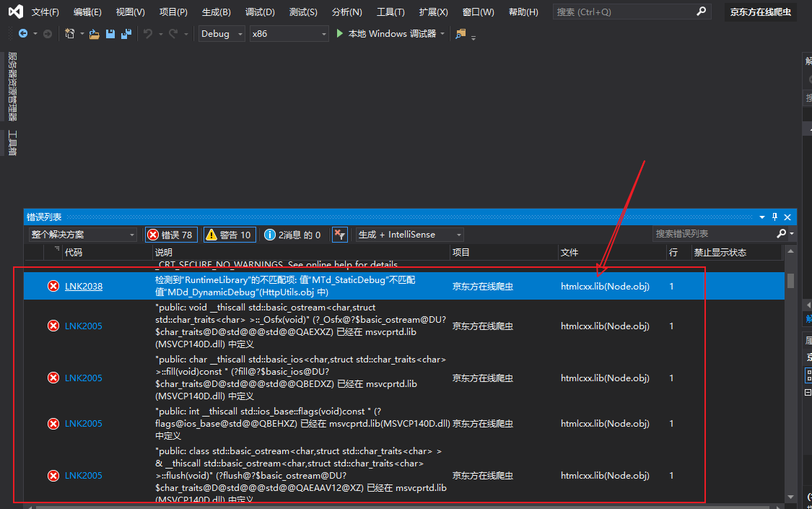Click LNK2005 code link for fill(void) error
The height and width of the screenshot is (509, 812).
84,378
